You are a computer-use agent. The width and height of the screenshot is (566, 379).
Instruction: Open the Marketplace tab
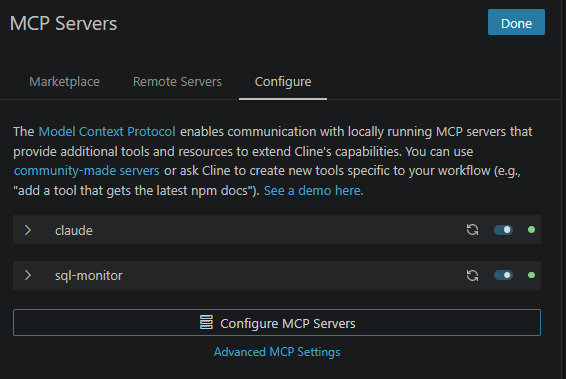click(x=64, y=82)
